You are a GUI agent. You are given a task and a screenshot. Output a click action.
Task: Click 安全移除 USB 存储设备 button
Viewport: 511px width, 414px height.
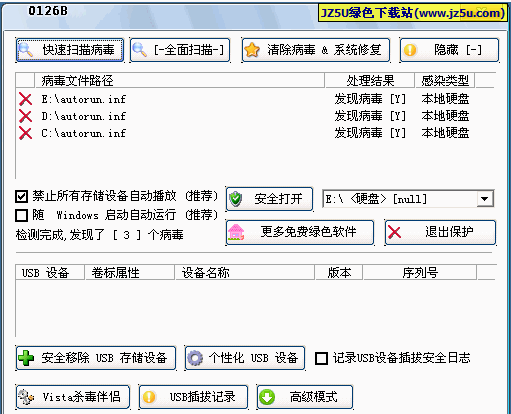point(96,358)
